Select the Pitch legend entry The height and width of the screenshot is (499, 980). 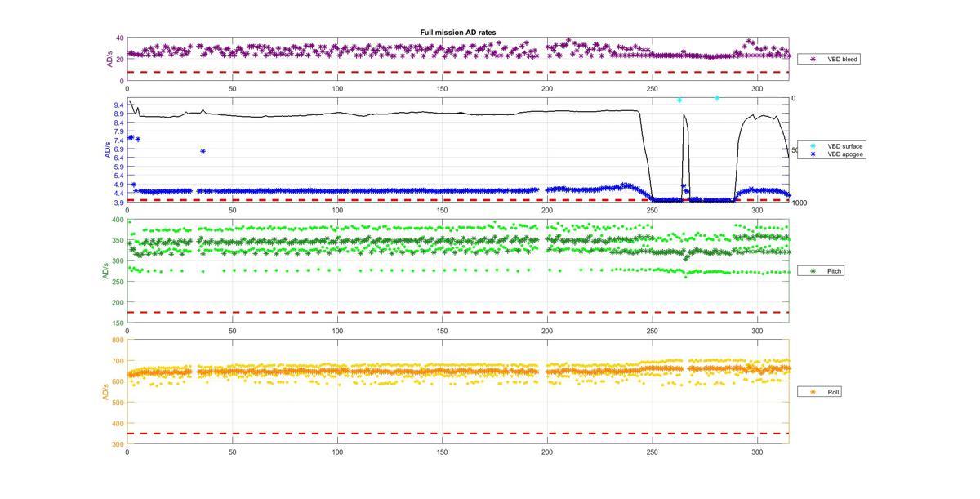coord(821,270)
